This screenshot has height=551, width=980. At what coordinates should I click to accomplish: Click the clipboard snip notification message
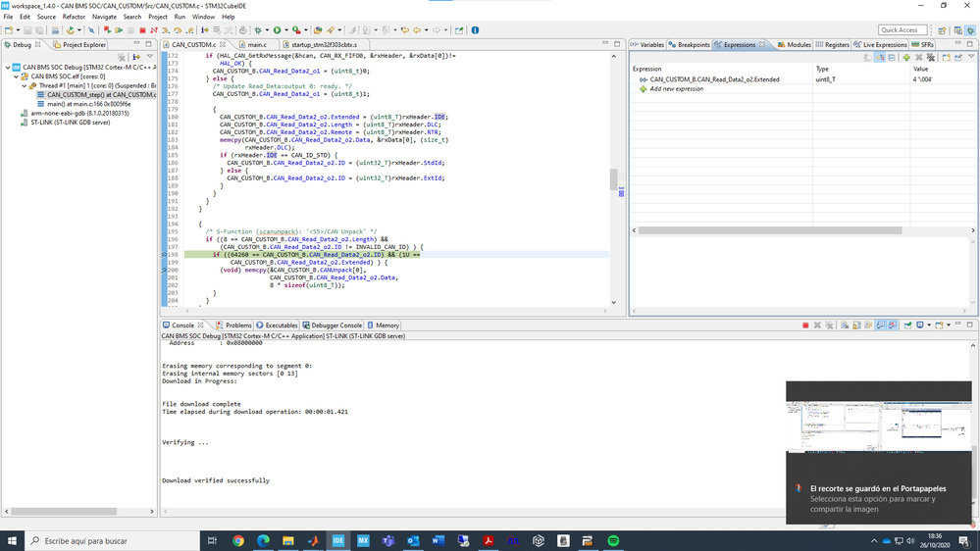[x=879, y=498]
